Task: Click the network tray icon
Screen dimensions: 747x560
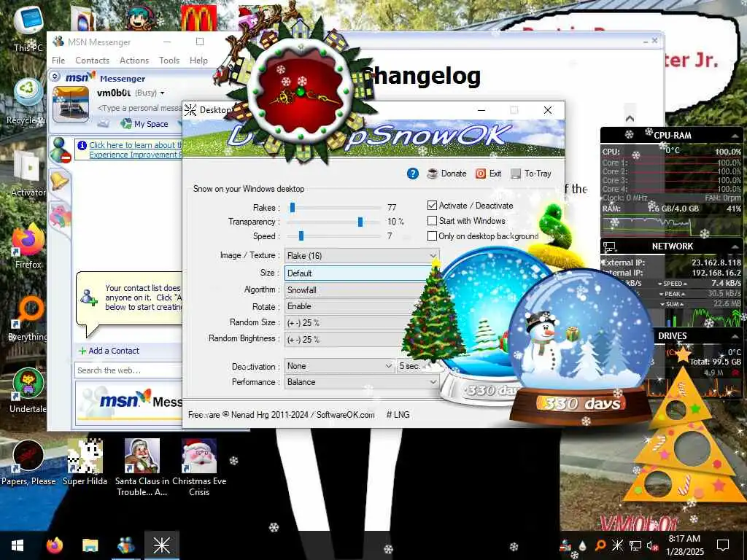Action: [x=635, y=545]
